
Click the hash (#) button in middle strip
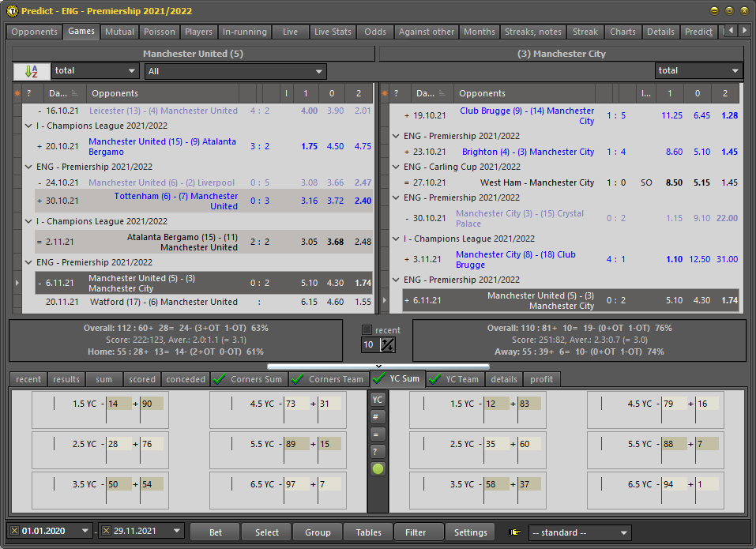tap(378, 416)
